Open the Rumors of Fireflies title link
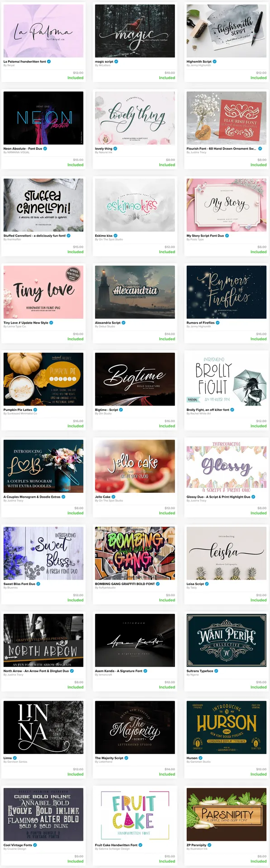Image resolution: width=270 pixels, height=868 pixels. pos(200,323)
